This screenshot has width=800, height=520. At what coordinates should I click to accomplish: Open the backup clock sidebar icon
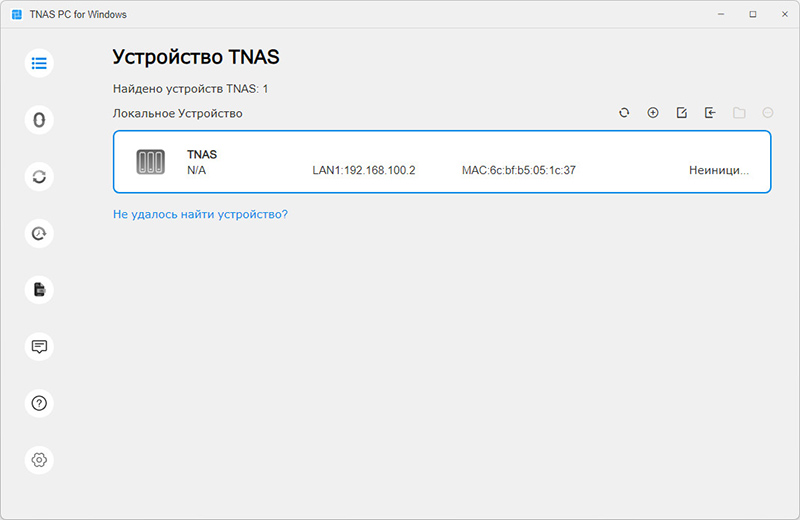pos(39,233)
